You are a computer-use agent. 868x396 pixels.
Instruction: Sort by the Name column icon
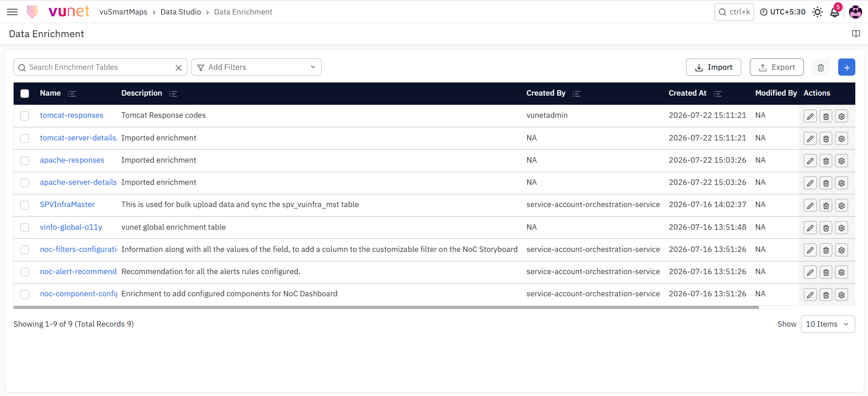click(72, 93)
